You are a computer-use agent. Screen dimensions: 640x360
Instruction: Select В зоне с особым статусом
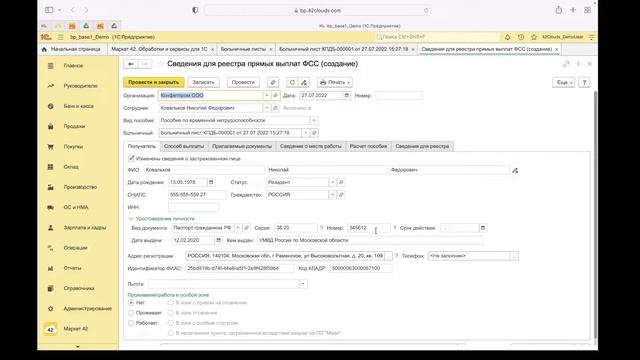coord(171,323)
